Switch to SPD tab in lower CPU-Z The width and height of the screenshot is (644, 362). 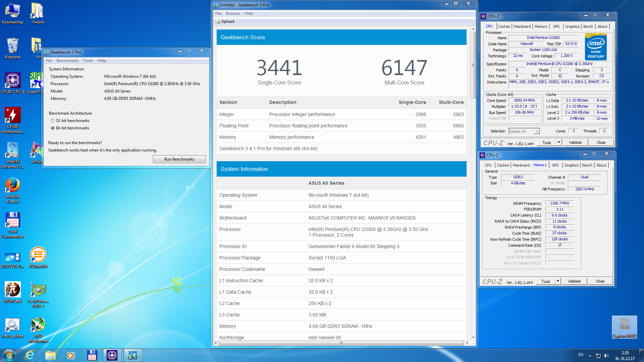click(x=555, y=165)
